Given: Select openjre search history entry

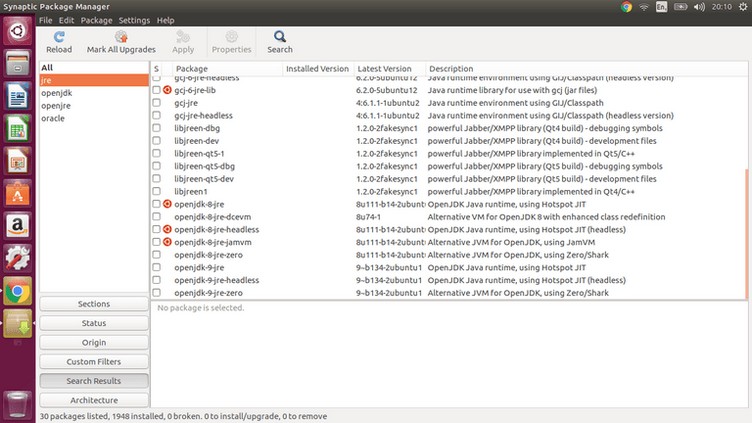Looking at the screenshot, I should click(94, 106).
